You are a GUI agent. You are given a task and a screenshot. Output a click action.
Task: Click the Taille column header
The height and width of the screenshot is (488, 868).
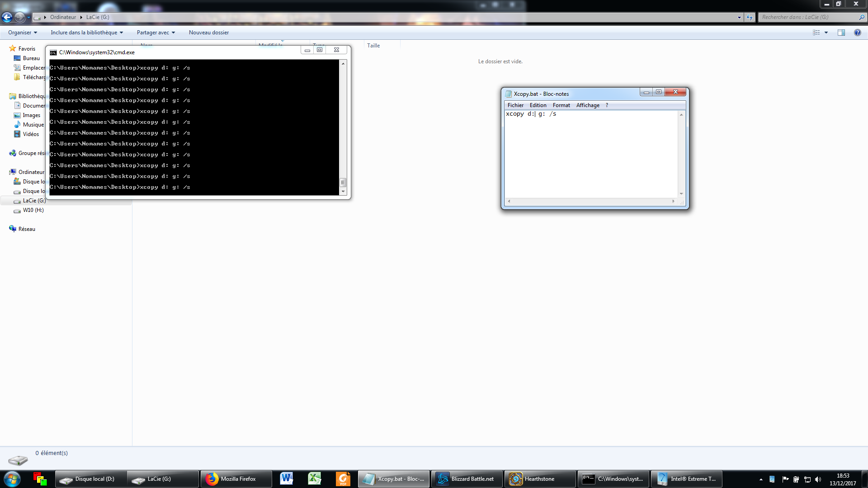click(382, 46)
